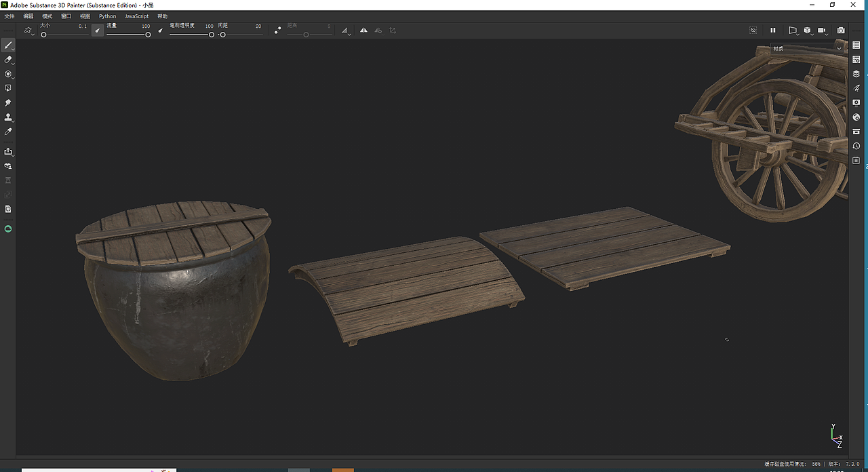Open the Properties brush panel icon
868x472 pixels.
tap(856, 88)
